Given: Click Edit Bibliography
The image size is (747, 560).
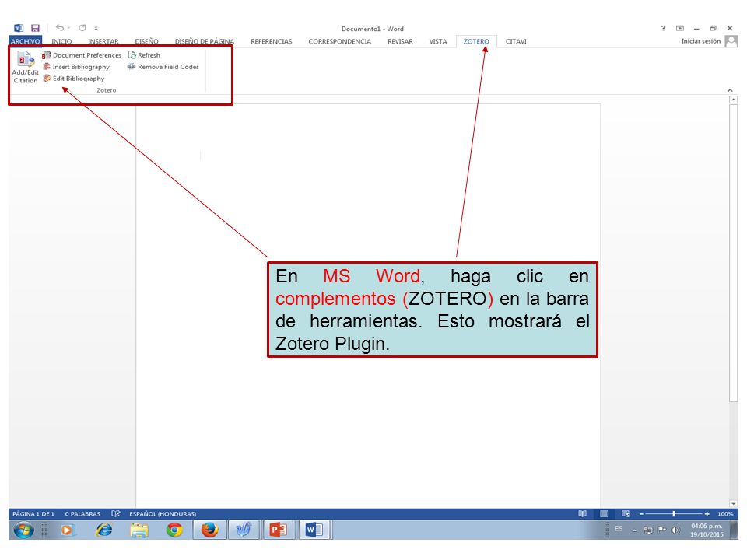Looking at the screenshot, I should (x=73, y=79).
